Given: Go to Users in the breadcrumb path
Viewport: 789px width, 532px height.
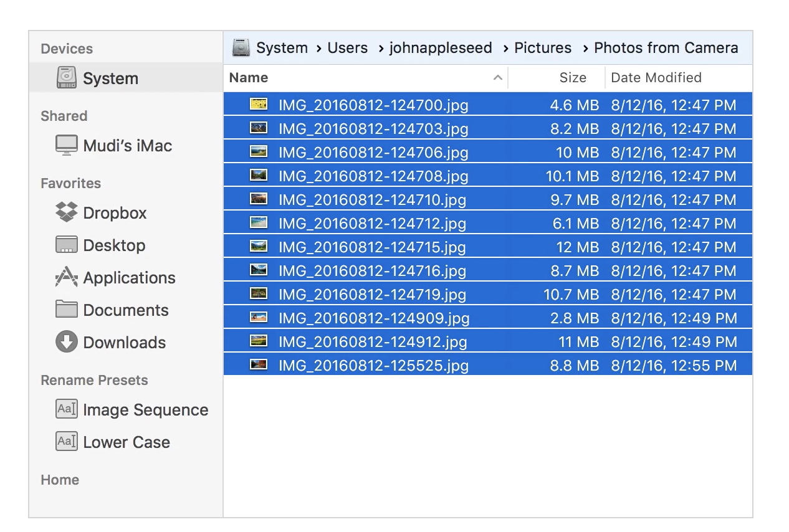Looking at the screenshot, I should click(x=347, y=48).
